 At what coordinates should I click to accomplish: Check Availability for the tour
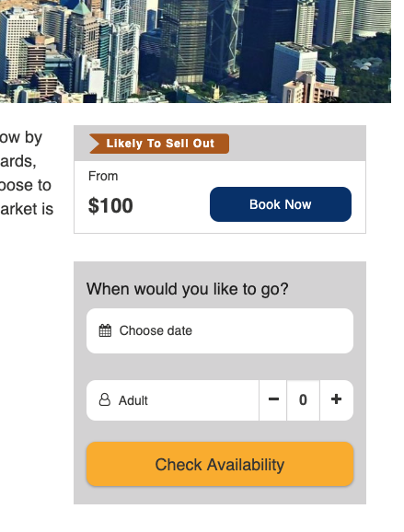[220, 464]
